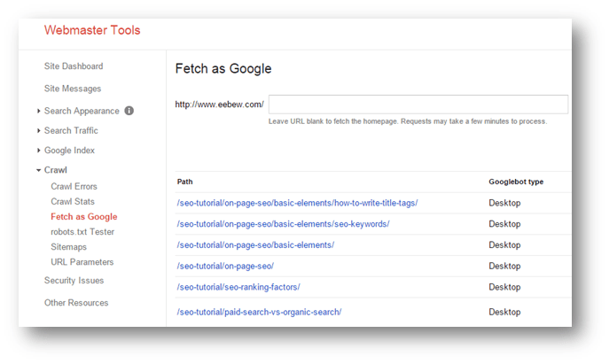Open robots.txt Tester page

[82, 232]
